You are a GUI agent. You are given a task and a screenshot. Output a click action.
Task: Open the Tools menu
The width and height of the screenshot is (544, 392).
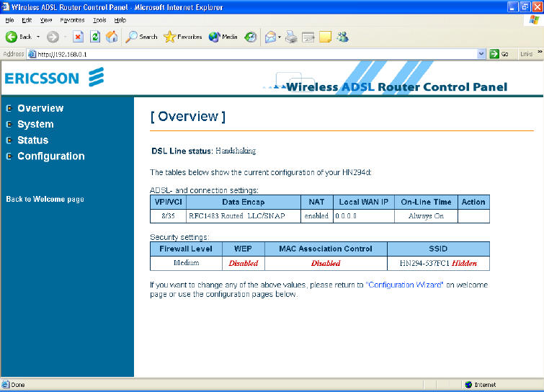(99, 20)
